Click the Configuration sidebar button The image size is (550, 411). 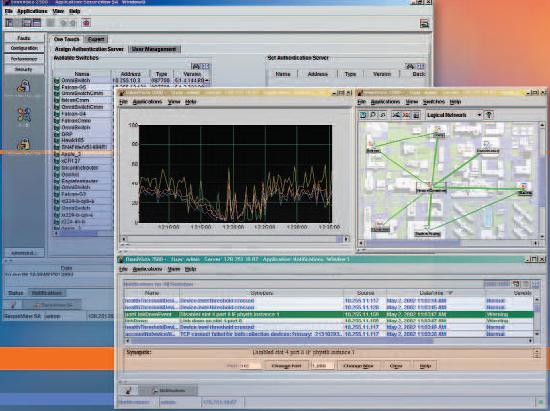click(x=24, y=48)
